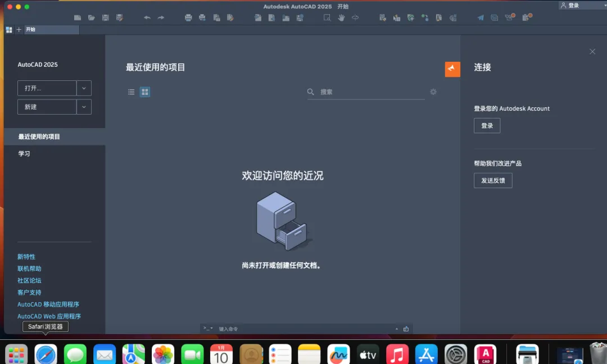Open the 新特性 link
607x364 pixels.
tap(26, 257)
